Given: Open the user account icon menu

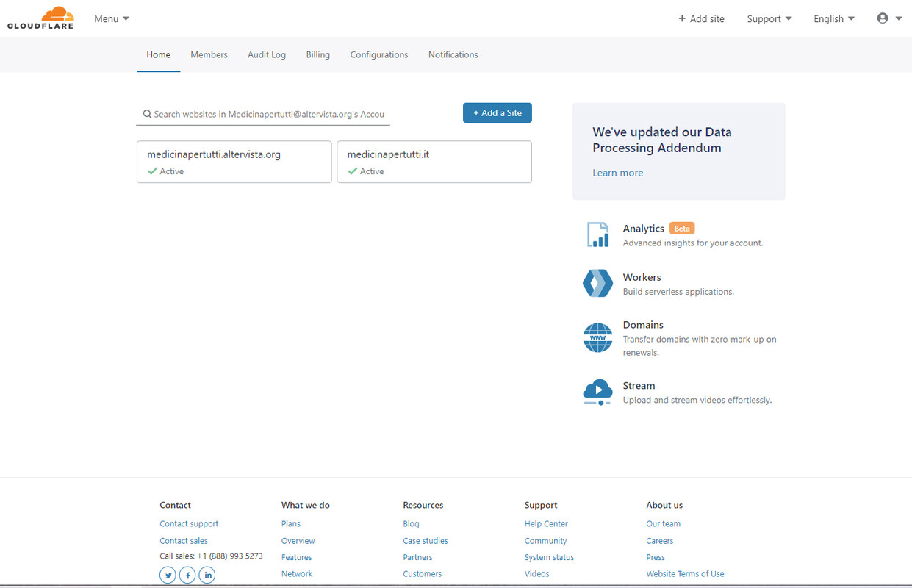Looking at the screenshot, I should [x=889, y=18].
